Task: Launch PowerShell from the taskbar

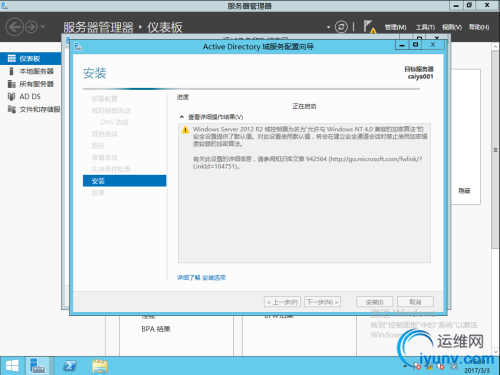Action: (x=70, y=366)
